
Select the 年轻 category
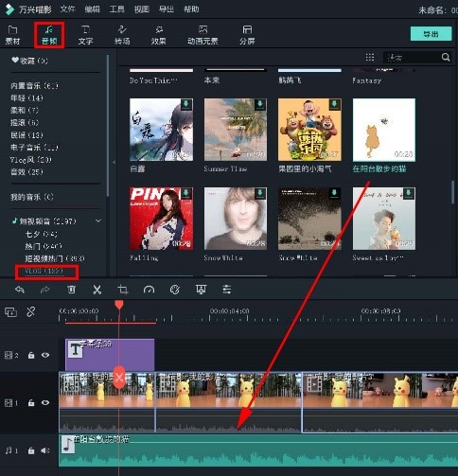click(26, 97)
